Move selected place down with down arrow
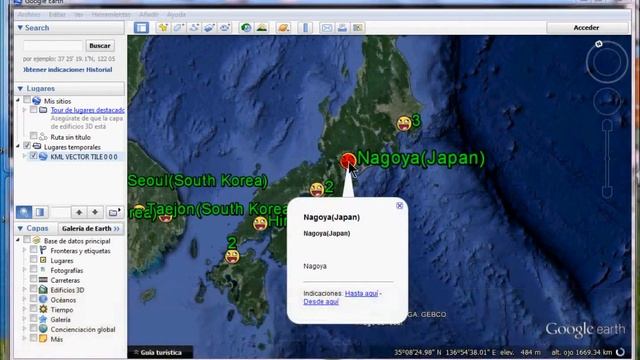Screen dimensions: 640x360 tap(95, 212)
